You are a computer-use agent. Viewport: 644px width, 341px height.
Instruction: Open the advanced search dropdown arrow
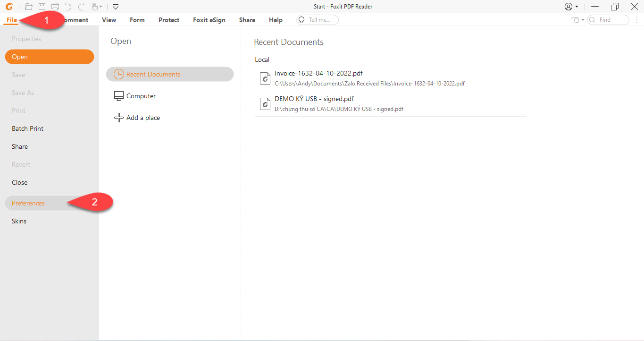click(583, 20)
